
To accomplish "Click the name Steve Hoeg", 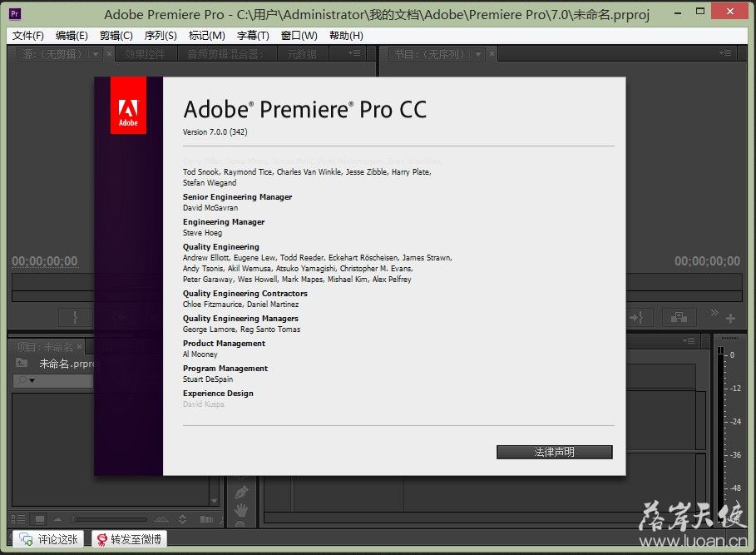I will 202,233.
